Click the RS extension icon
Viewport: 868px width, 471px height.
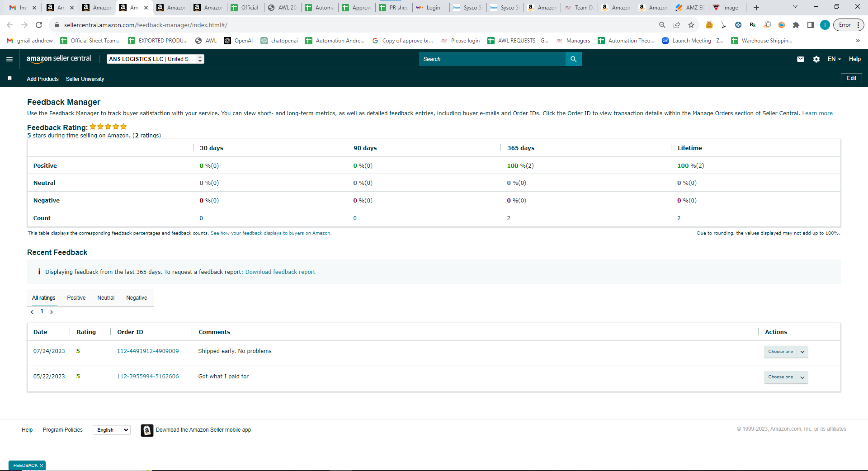(753, 25)
